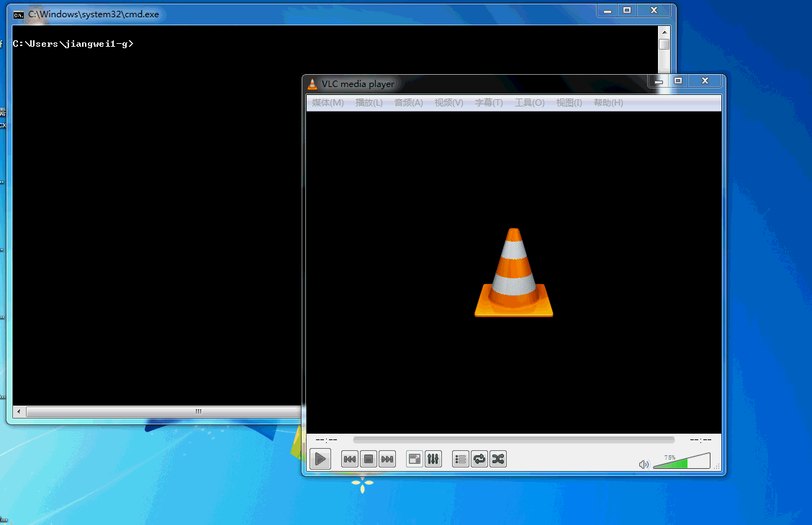The width and height of the screenshot is (812, 525).
Task: Click the Stop playback button
Action: tap(369, 459)
